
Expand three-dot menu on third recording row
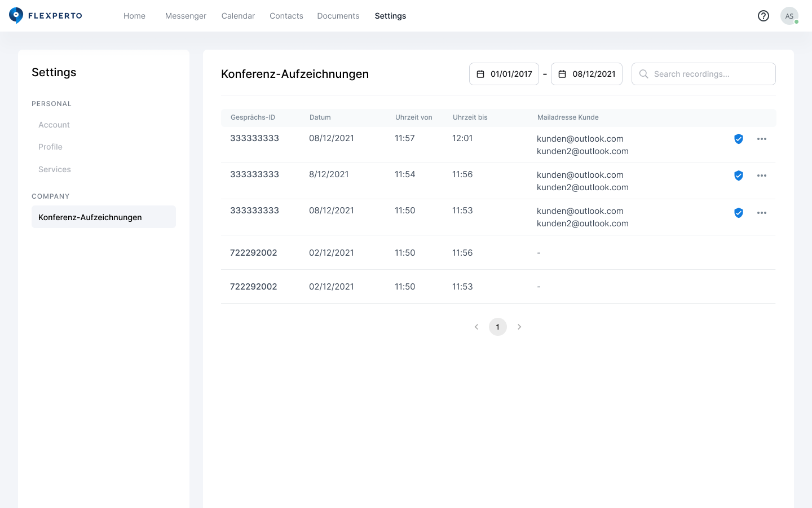[761, 213]
